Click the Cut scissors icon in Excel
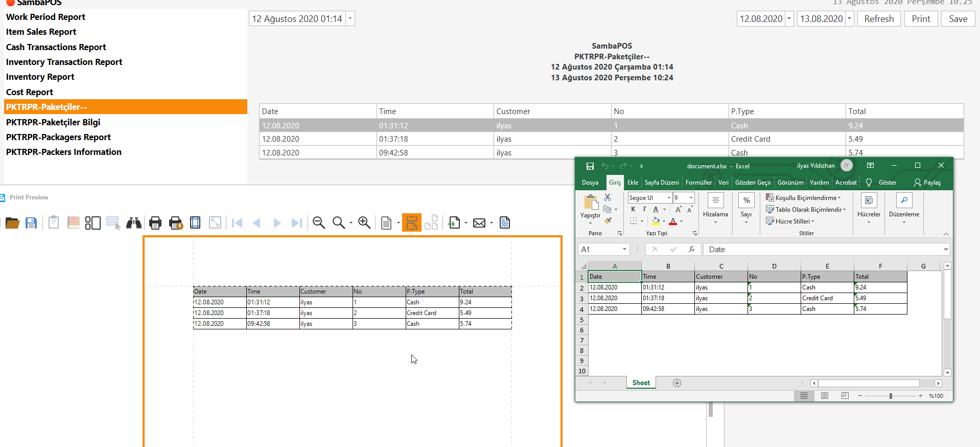980x447 pixels. pos(608,197)
